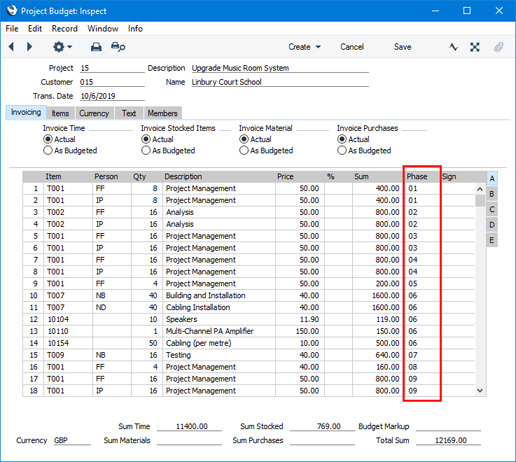Go to the next record arrow
The height and width of the screenshot is (462, 516).
[x=29, y=47]
